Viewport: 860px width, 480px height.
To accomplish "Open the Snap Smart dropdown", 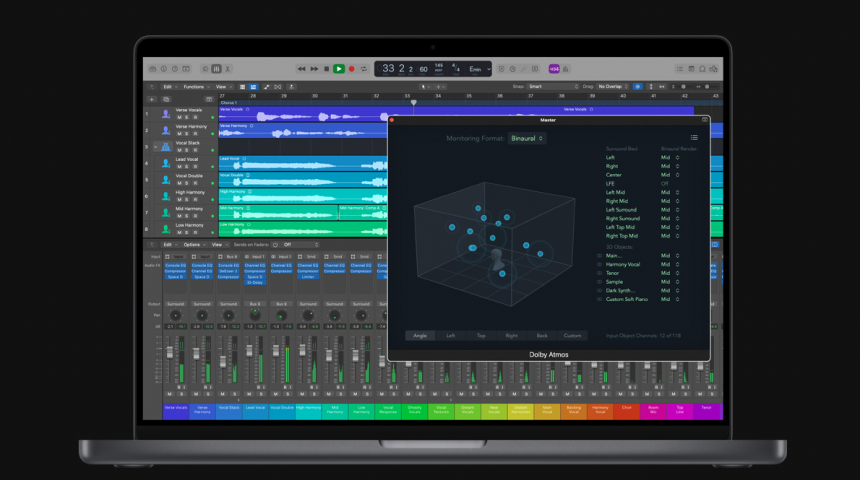I will coord(553,87).
